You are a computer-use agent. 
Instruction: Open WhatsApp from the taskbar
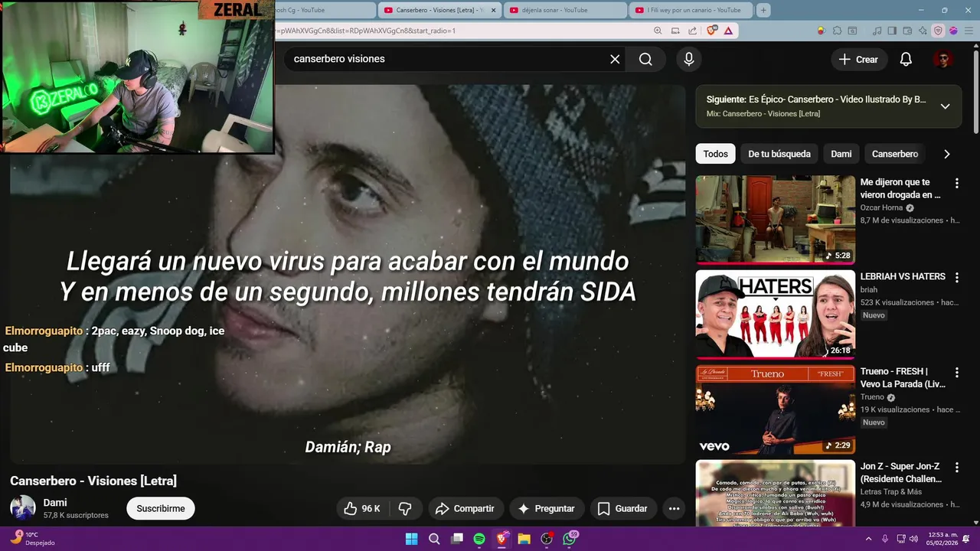tap(569, 539)
